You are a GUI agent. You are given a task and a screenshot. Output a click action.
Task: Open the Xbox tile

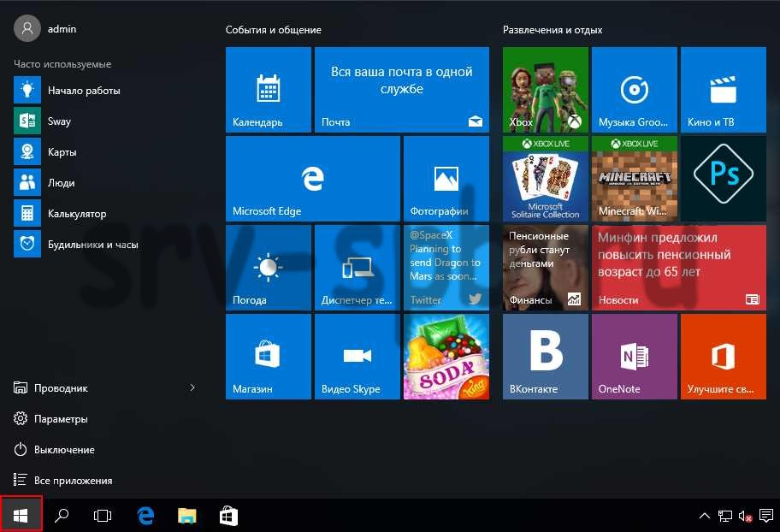pyautogui.click(x=546, y=90)
